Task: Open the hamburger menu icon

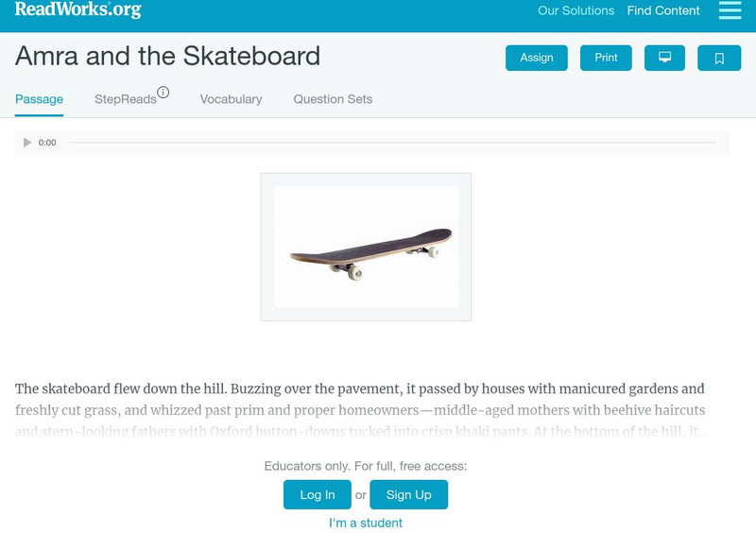Action: click(x=730, y=10)
